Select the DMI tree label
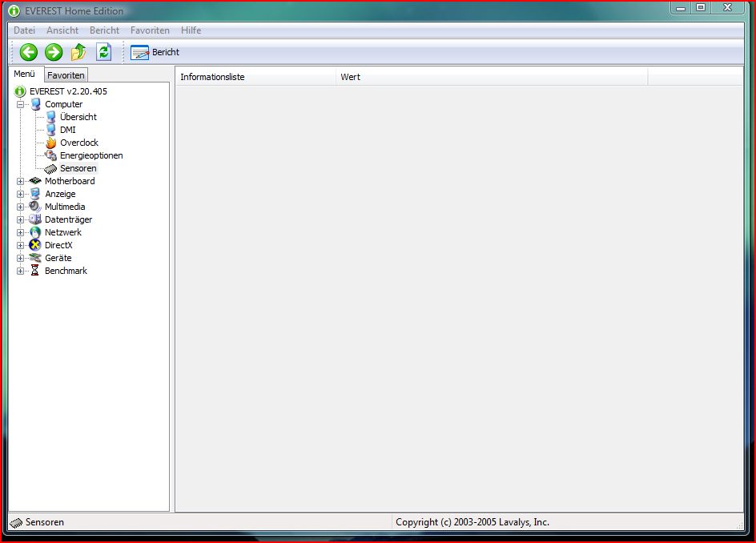 [x=68, y=130]
